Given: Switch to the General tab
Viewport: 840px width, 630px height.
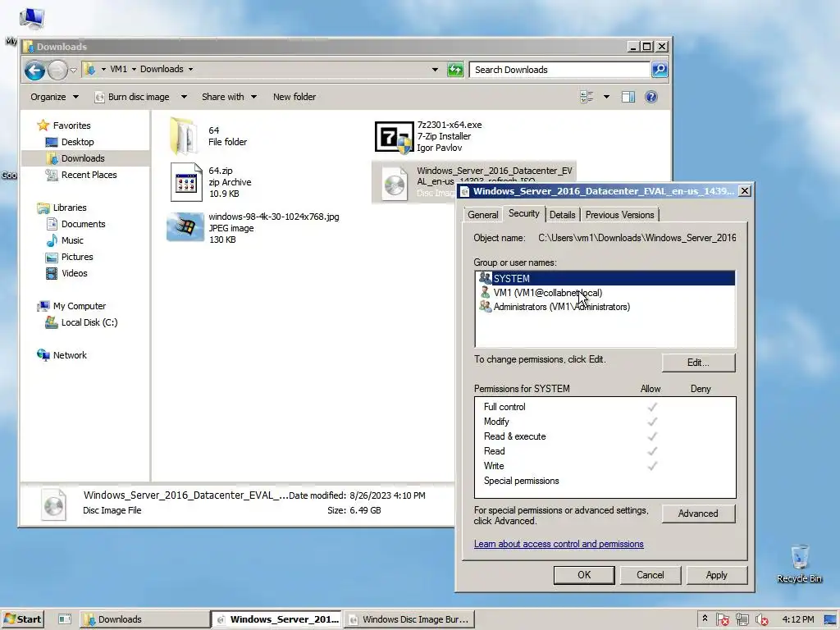Looking at the screenshot, I should coord(482,215).
